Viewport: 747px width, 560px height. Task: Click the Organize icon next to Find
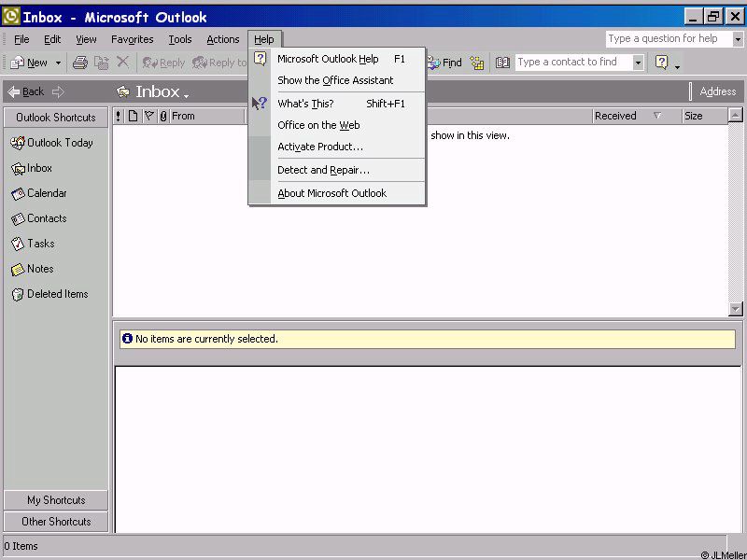(477, 63)
